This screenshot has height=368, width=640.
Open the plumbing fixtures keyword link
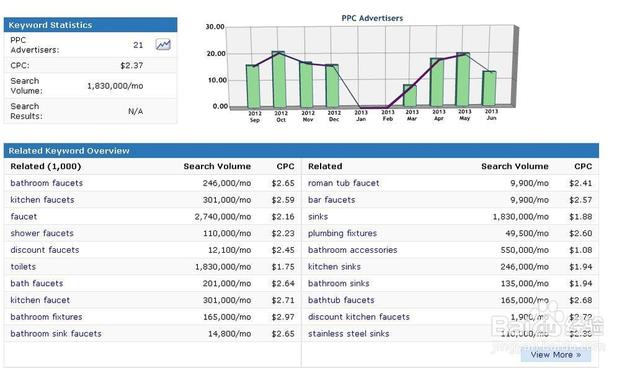342,233
